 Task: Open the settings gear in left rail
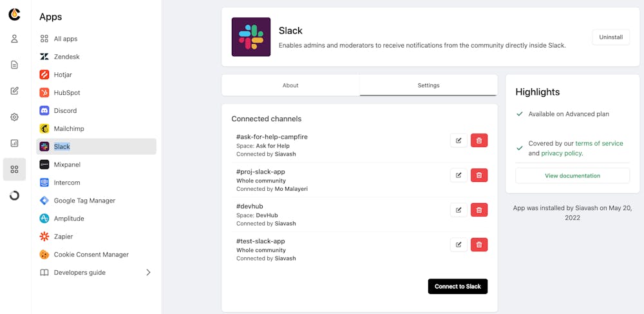tap(14, 117)
